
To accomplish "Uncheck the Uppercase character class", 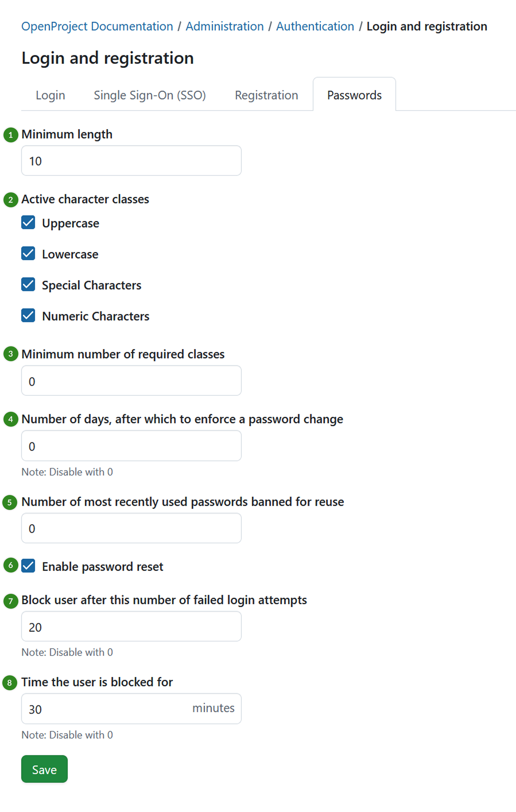I will [28, 222].
